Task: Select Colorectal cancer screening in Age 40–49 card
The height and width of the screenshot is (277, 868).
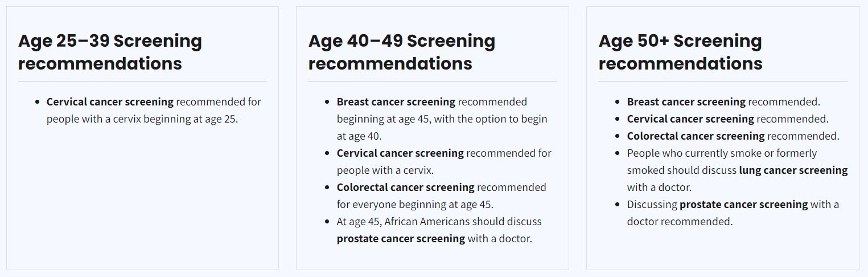Action: (x=405, y=188)
